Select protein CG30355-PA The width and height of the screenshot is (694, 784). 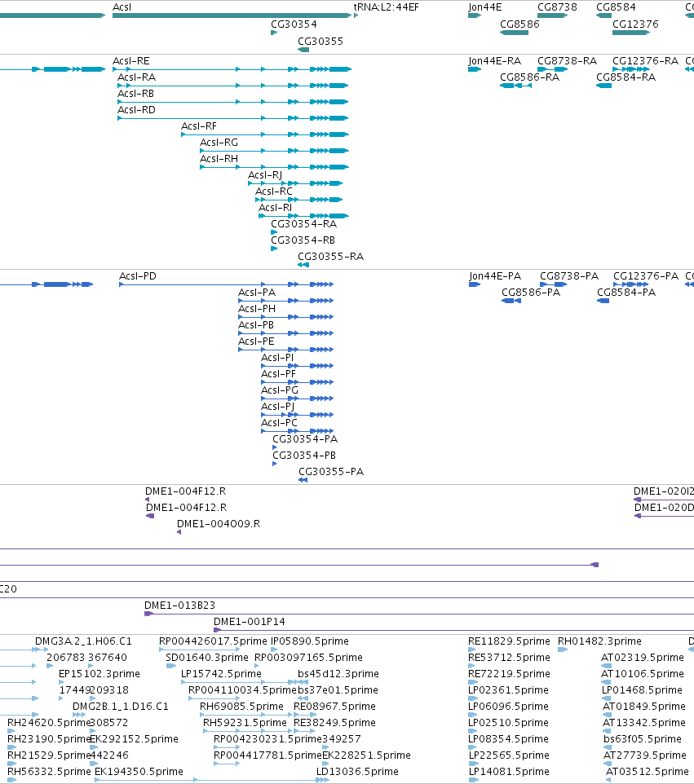click(x=331, y=472)
